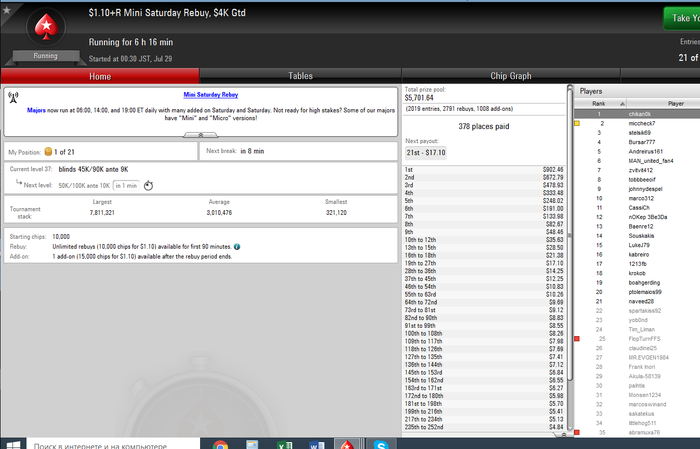700x449 pixels.
Task: Sort players by Player column header
Action: (663, 104)
